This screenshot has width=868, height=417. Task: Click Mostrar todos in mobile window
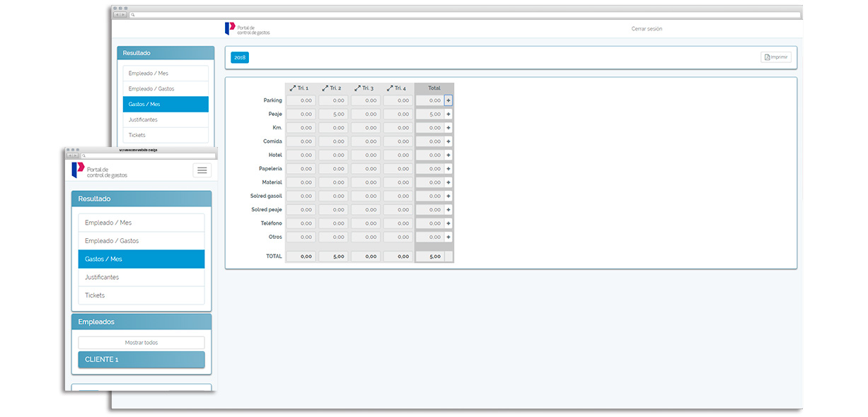point(141,343)
